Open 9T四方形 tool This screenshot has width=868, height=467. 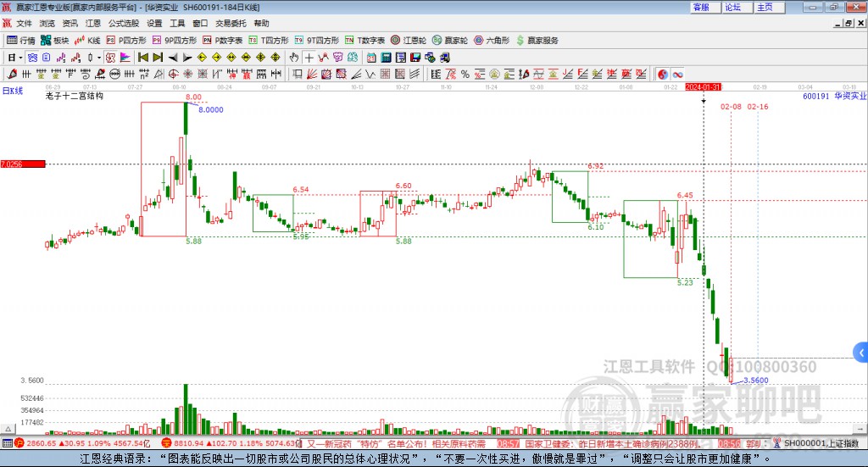(x=317, y=41)
